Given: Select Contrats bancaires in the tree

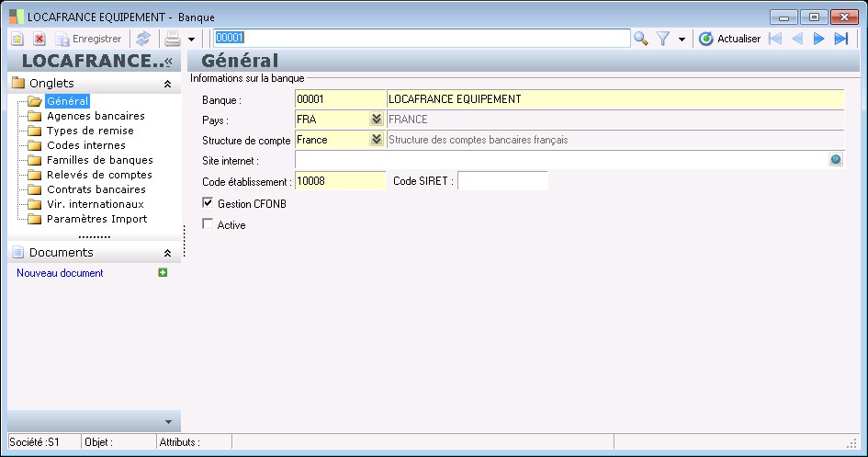Looking at the screenshot, I should click(x=96, y=189).
